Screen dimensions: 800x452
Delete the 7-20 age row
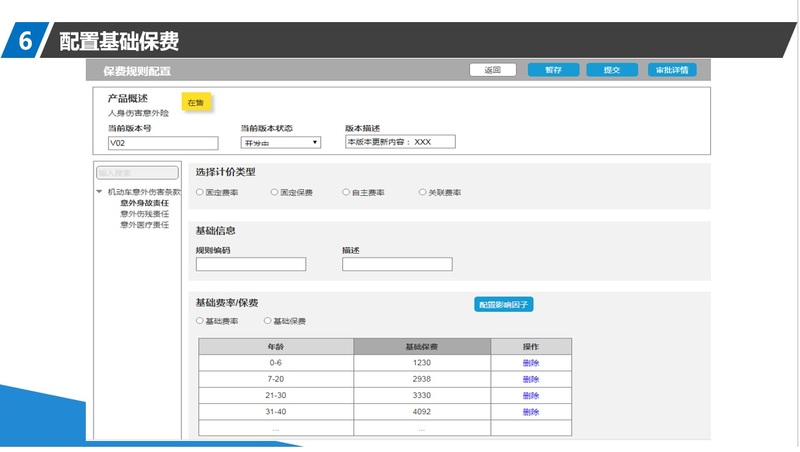531,379
